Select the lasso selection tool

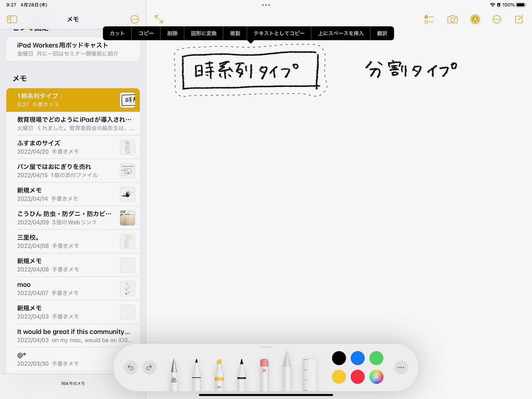[x=287, y=371]
